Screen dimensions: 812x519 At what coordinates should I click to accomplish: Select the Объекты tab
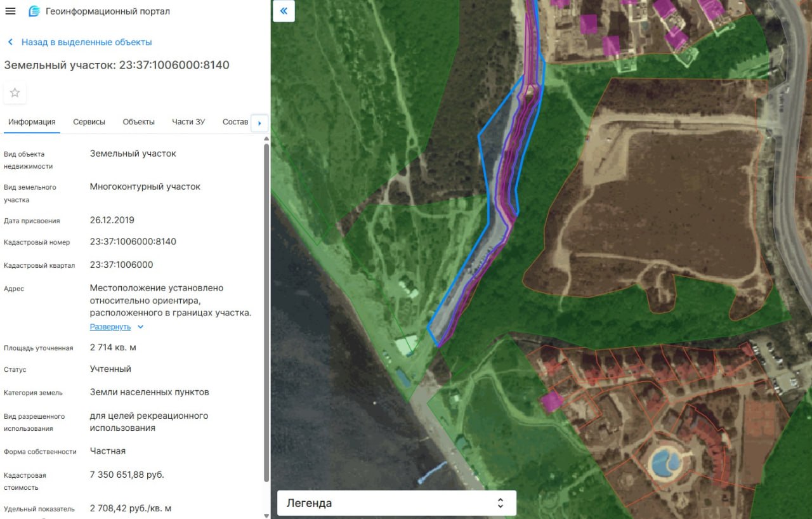(x=138, y=122)
